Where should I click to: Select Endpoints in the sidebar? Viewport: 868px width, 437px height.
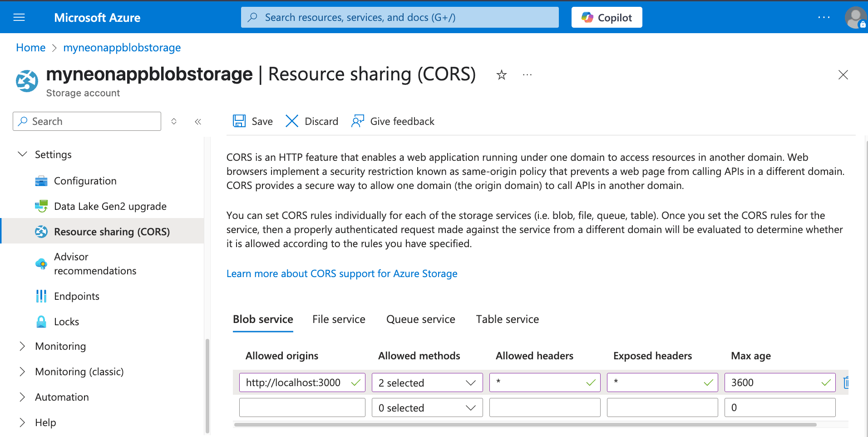[76, 296]
